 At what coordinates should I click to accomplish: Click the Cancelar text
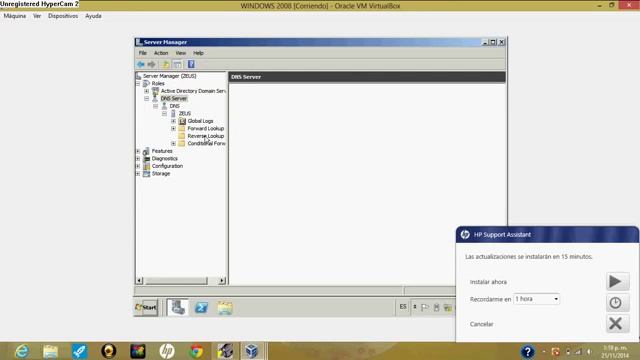click(482, 324)
